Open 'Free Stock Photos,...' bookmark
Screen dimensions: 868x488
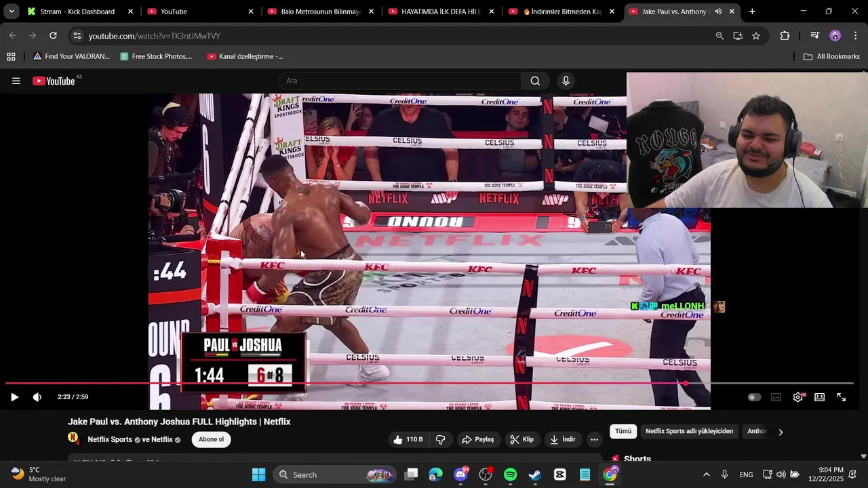[156, 56]
